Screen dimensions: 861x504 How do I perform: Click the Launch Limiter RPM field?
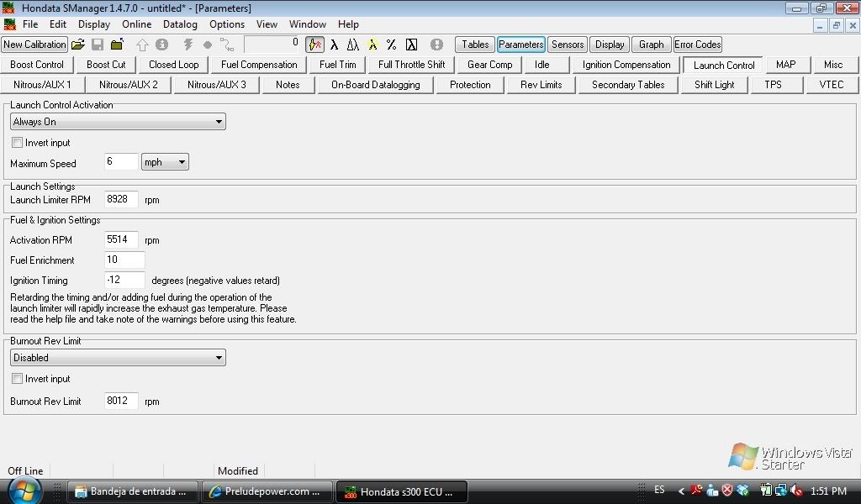click(x=121, y=200)
